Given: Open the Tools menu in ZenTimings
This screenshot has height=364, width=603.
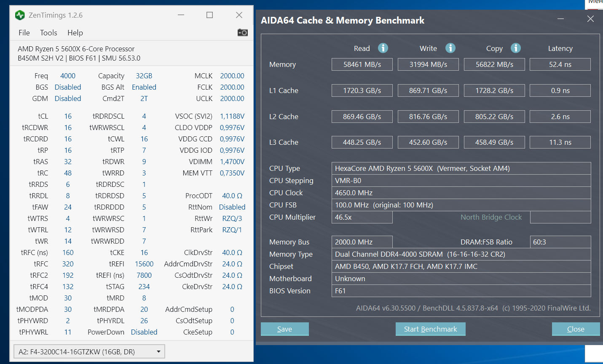Looking at the screenshot, I should pyautogui.click(x=48, y=33).
